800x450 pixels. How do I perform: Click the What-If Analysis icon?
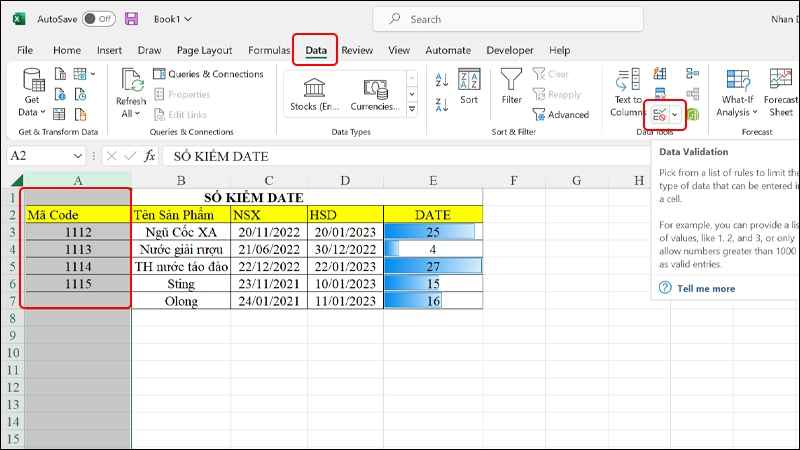click(738, 81)
